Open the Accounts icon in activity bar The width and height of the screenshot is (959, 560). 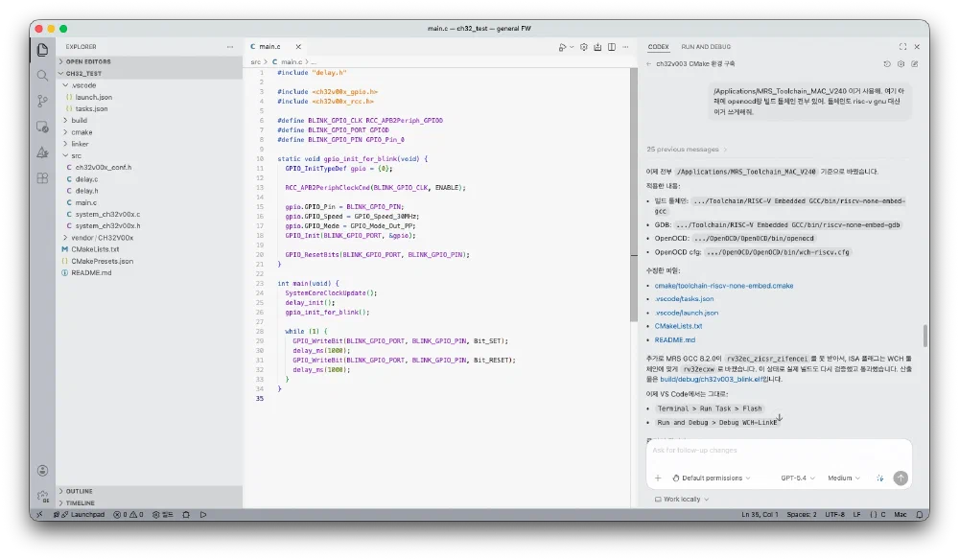(x=42, y=471)
